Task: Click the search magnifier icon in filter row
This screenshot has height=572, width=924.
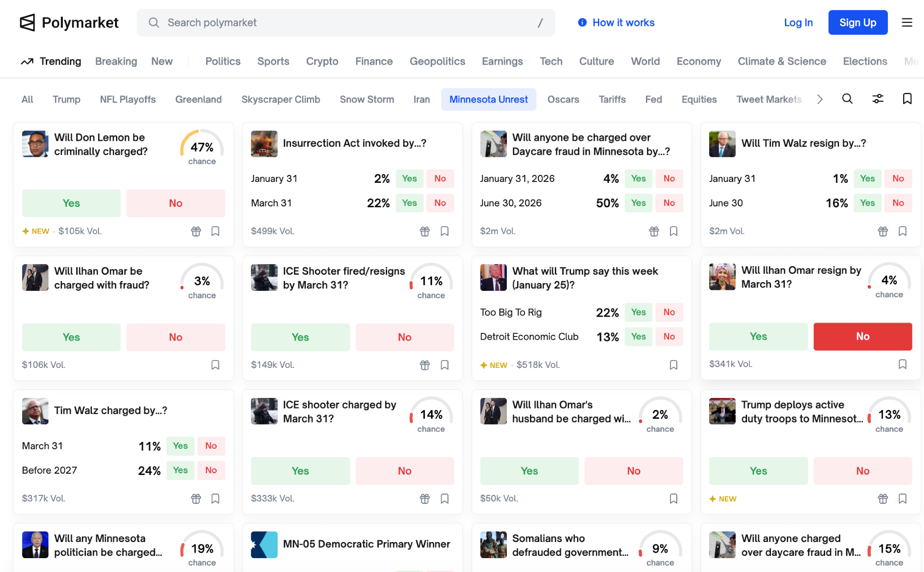Action: 847,99
